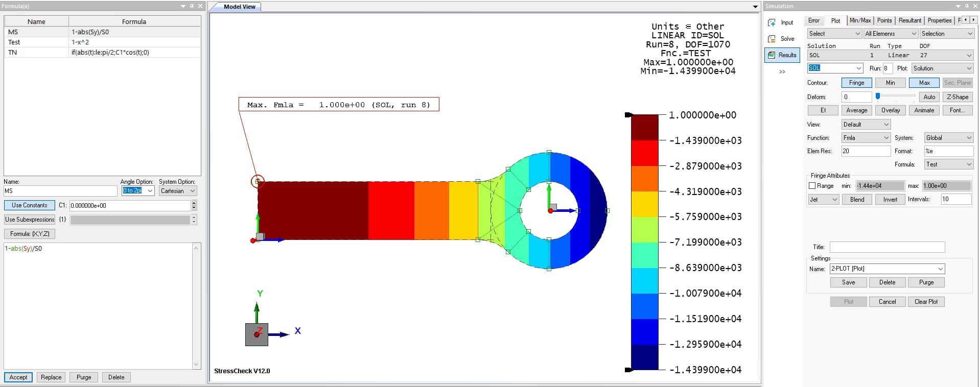Toggle the Fringe contour button

856,83
